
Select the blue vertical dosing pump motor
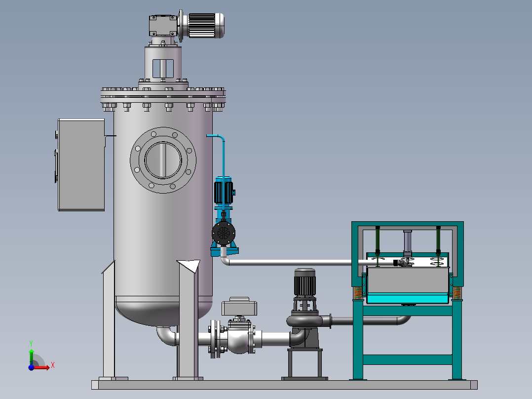click(223, 193)
